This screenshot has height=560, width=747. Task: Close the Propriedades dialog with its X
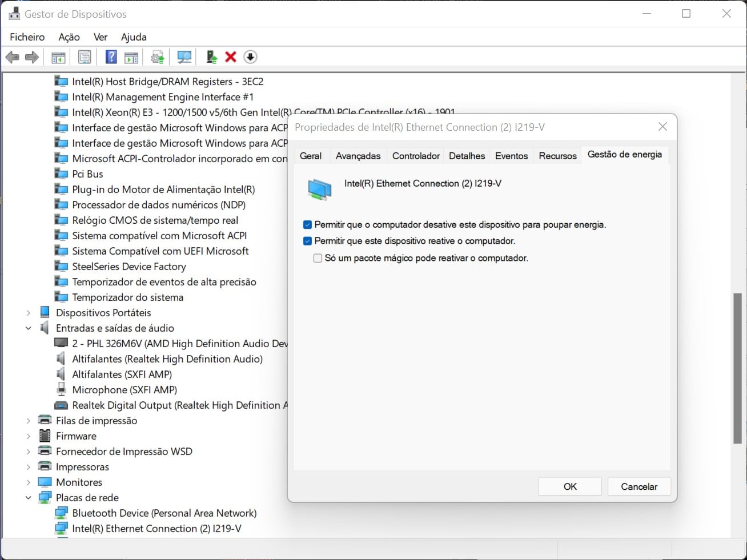coord(662,127)
